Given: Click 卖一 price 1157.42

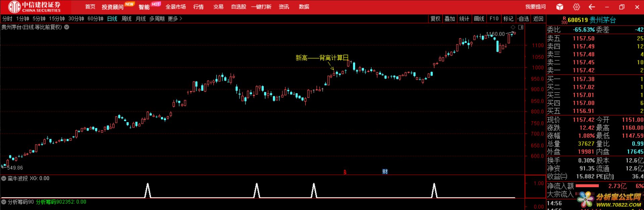Looking at the screenshot, I should 583,70.
